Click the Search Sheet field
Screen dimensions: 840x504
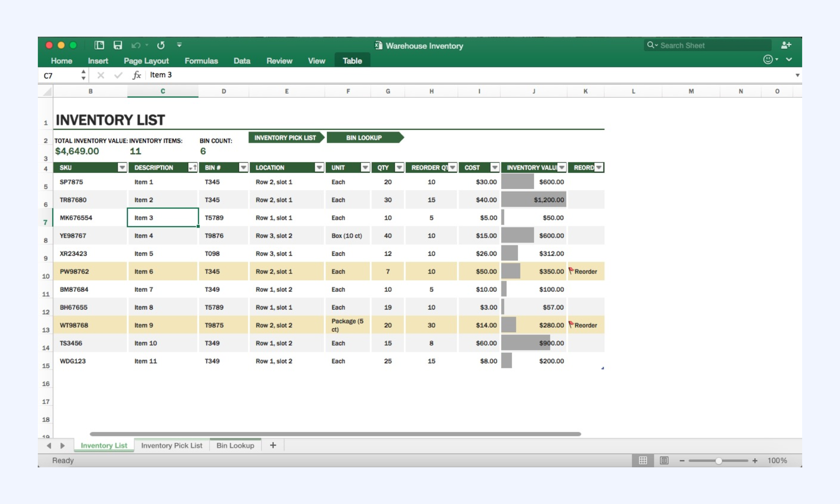pos(708,45)
